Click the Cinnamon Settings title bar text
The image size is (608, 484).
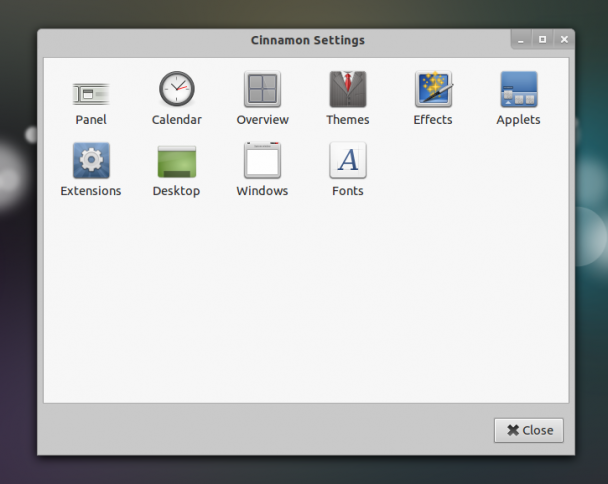[308, 40]
